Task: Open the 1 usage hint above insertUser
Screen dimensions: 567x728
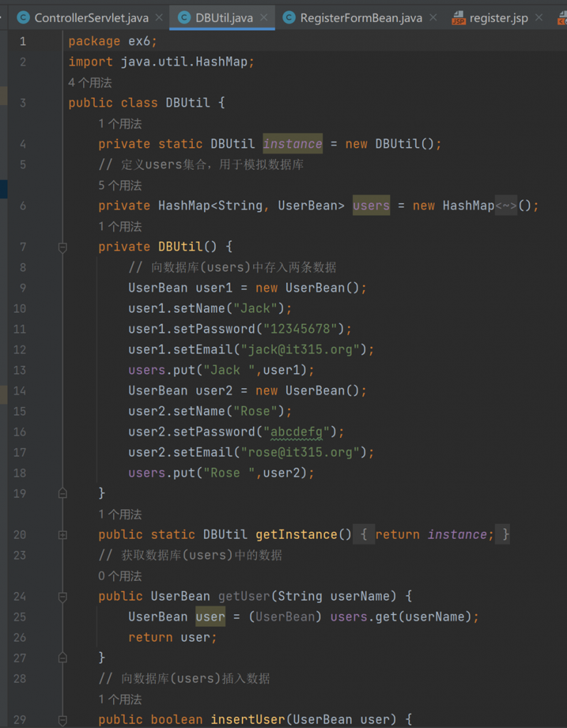Action: pyautogui.click(x=120, y=700)
